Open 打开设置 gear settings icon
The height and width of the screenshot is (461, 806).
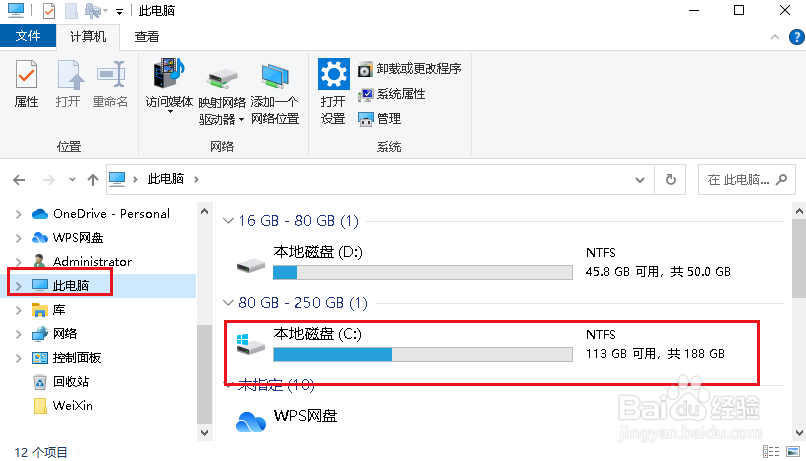pyautogui.click(x=333, y=91)
